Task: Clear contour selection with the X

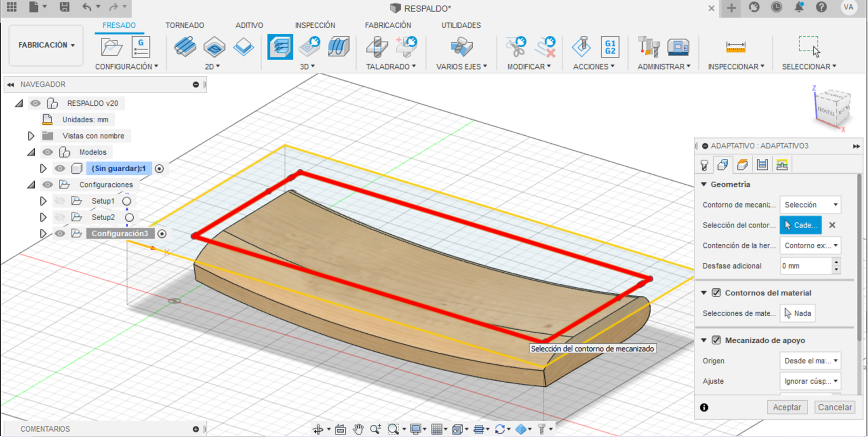Action: pyautogui.click(x=832, y=225)
